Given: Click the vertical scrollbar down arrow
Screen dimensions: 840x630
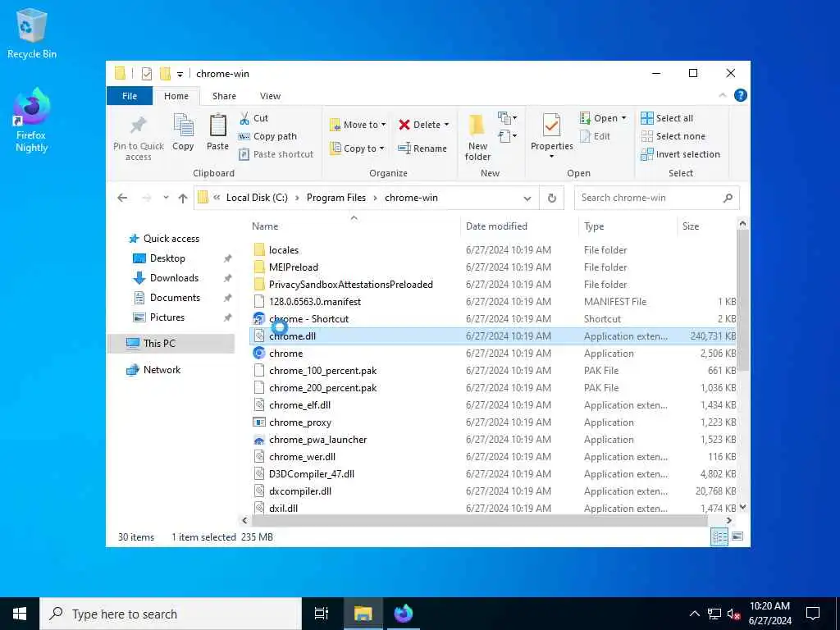Looking at the screenshot, I should pyautogui.click(x=742, y=507).
